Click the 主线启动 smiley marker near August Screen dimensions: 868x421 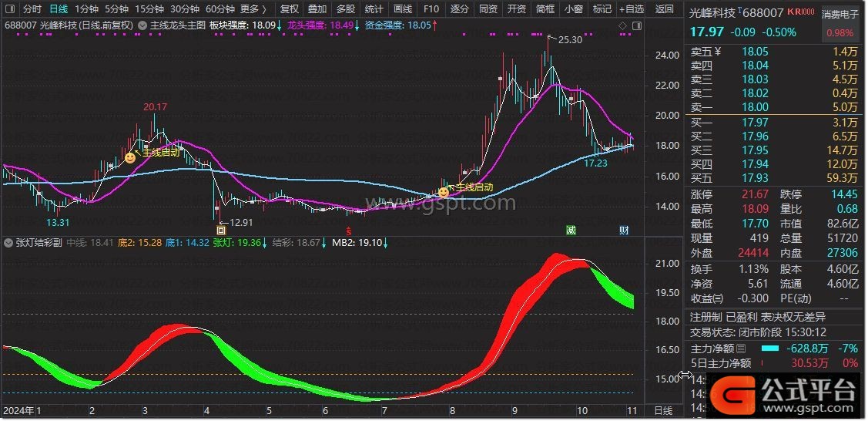[444, 191]
